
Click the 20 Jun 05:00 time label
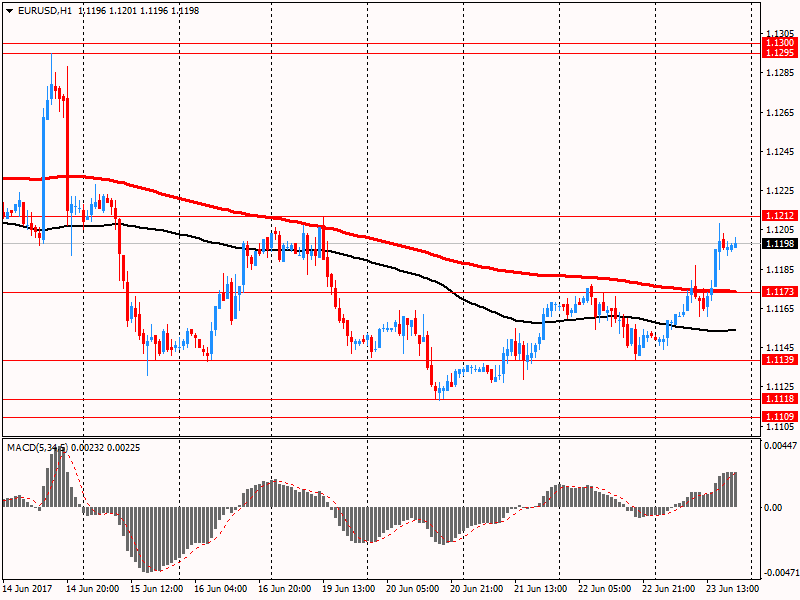pyautogui.click(x=413, y=589)
